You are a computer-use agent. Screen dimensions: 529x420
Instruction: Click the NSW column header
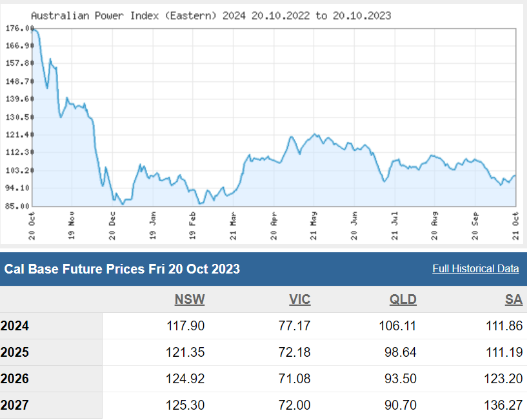(190, 299)
